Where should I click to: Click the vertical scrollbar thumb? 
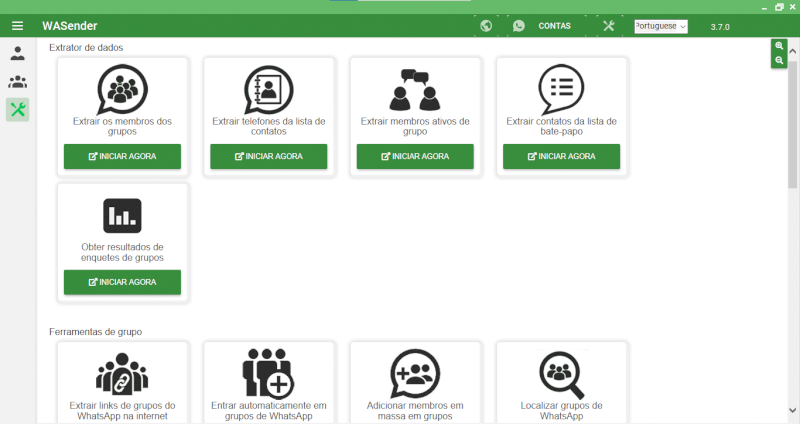792,125
